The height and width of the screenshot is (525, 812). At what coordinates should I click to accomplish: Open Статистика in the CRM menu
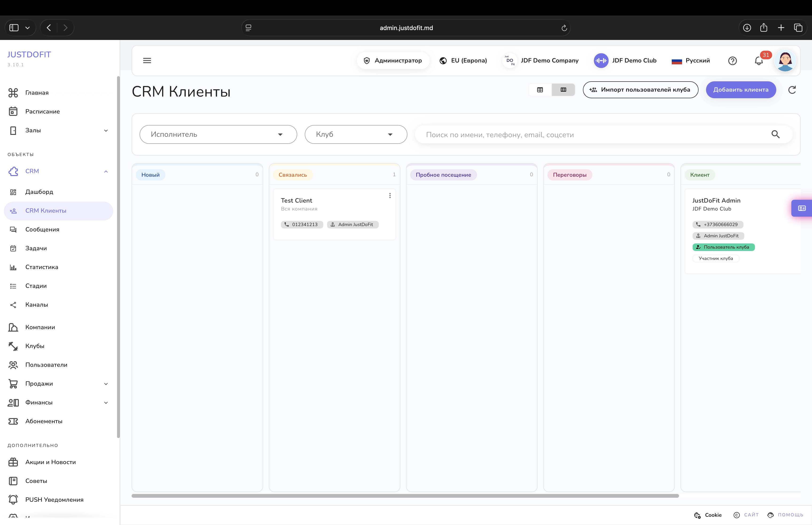[58, 267]
